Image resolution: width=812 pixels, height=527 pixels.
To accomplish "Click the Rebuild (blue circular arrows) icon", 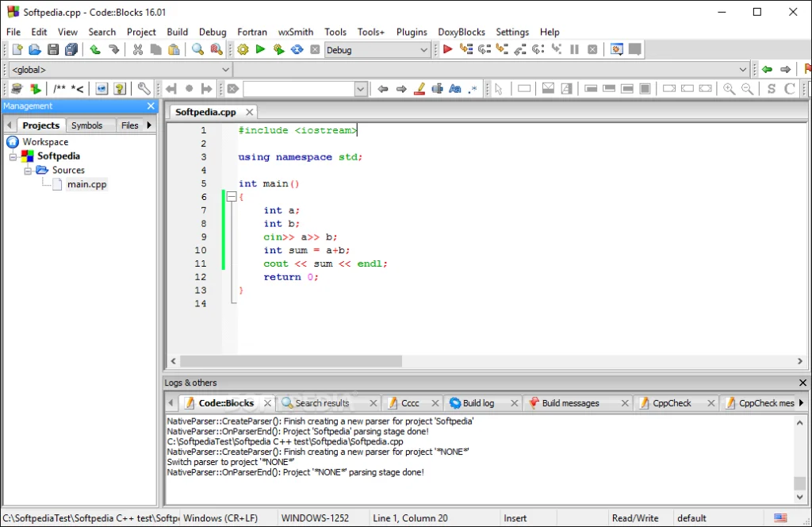I will (297, 49).
